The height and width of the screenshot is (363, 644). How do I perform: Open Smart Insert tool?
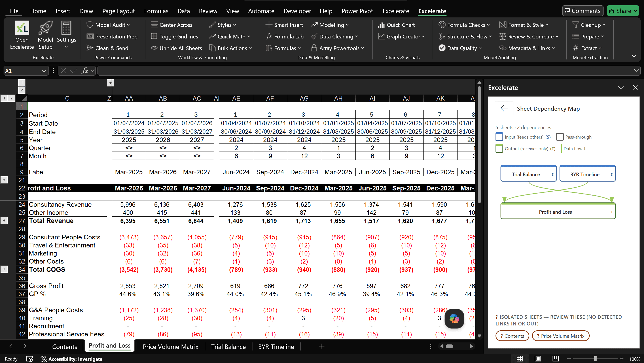[x=284, y=25]
